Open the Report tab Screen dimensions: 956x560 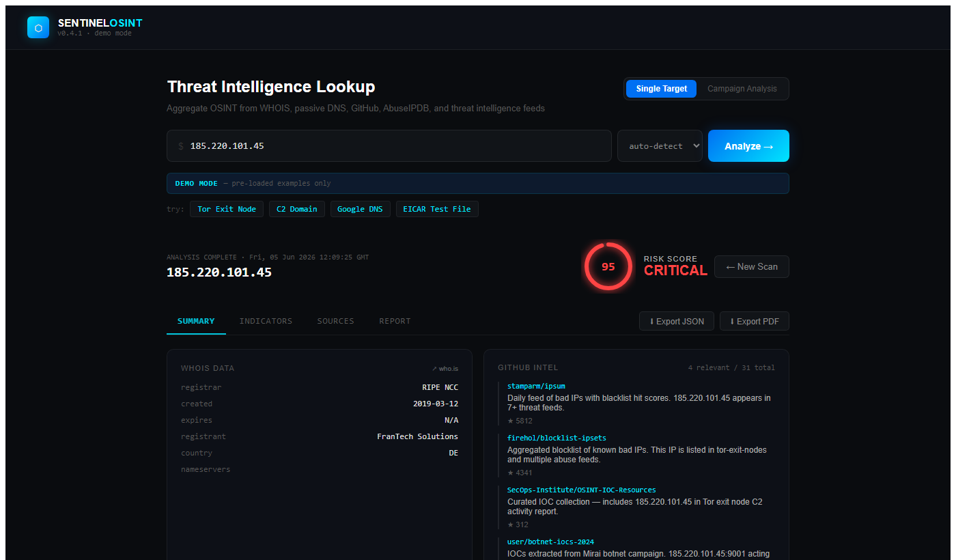click(x=395, y=321)
